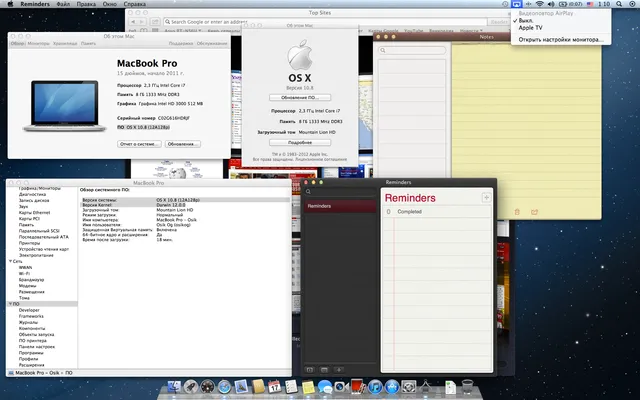Launch Messages from the Dock

[324, 387]
